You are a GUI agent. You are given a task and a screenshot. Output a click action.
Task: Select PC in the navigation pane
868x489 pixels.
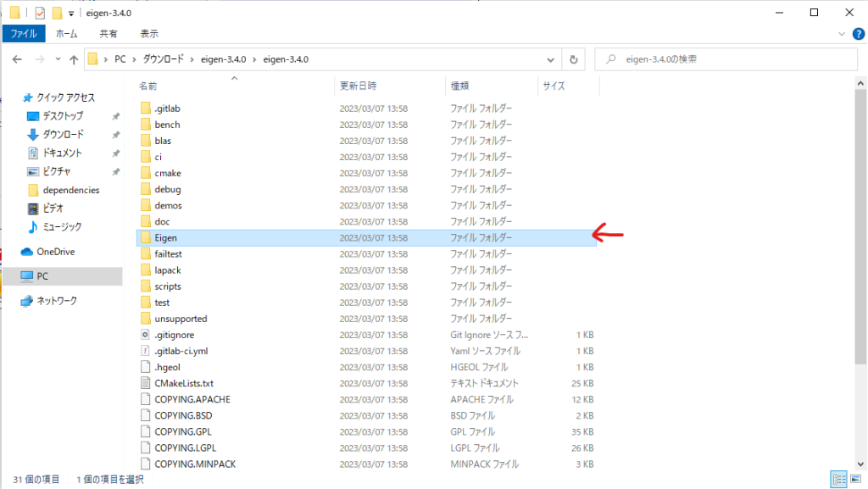[42, 276]
